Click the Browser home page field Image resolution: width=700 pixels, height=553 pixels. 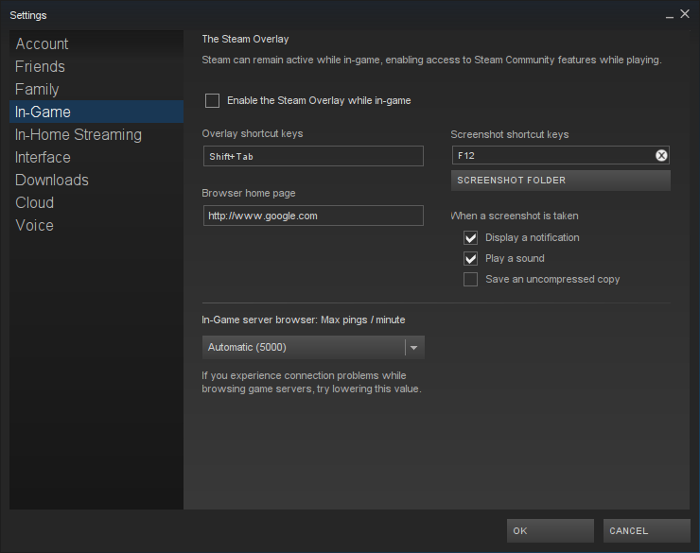tap(313, 216)
